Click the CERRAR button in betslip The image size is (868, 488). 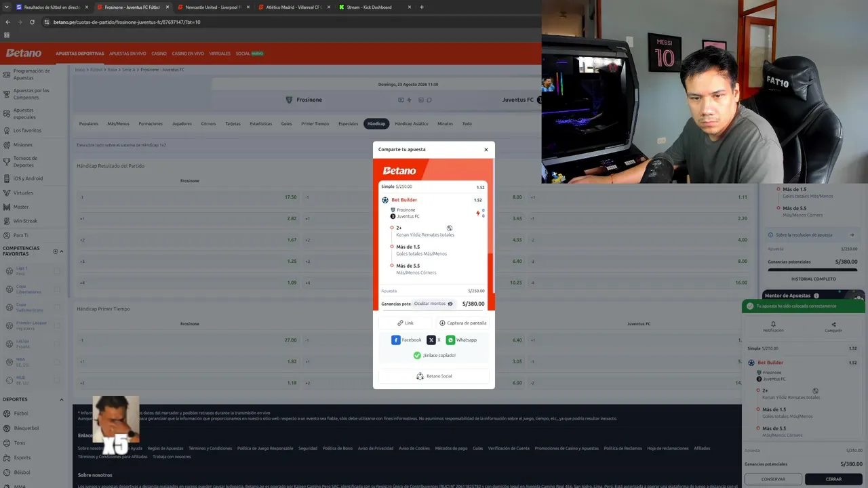click(x=833, y=479)
